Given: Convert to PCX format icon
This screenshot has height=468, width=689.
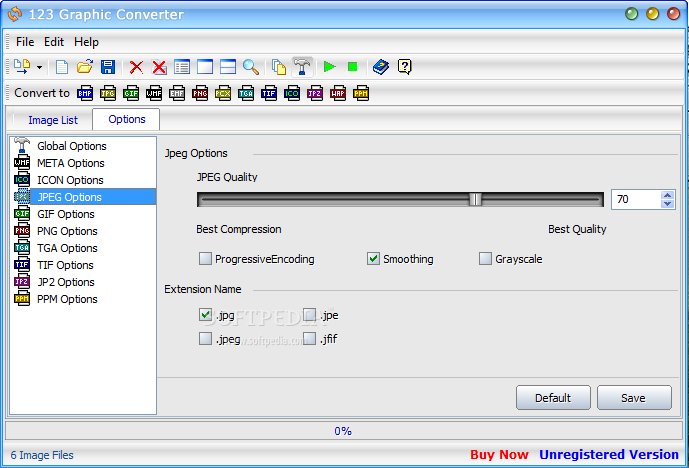Looking at the screenshot, I should [x=223, y=93].
